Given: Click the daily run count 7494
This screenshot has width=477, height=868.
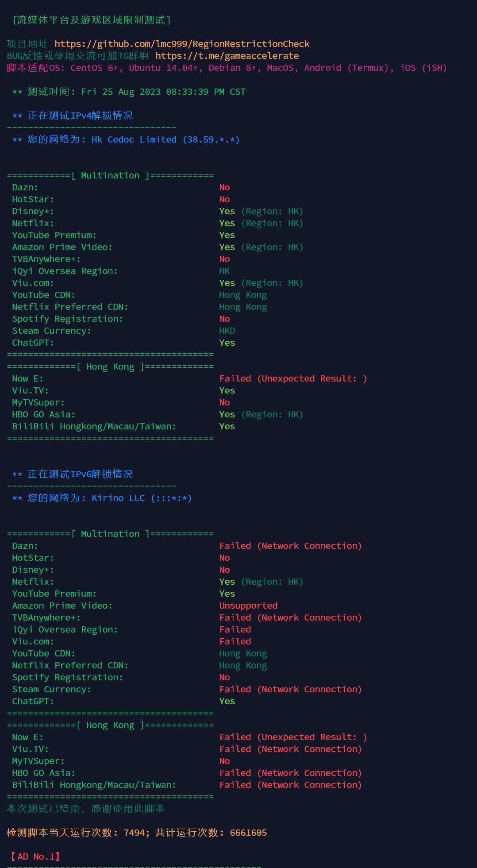Looking at the screenshot, I should coord(134,833).
